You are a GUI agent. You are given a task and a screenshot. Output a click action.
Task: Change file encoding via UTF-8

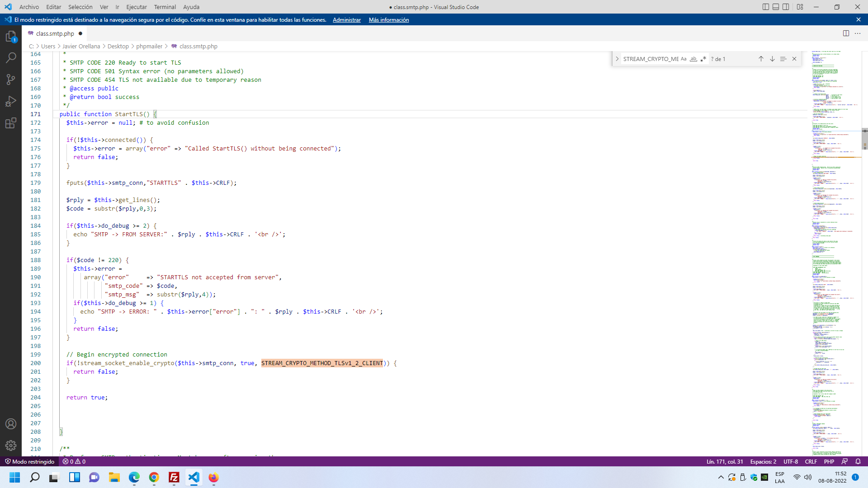click(x=791, y=461)
